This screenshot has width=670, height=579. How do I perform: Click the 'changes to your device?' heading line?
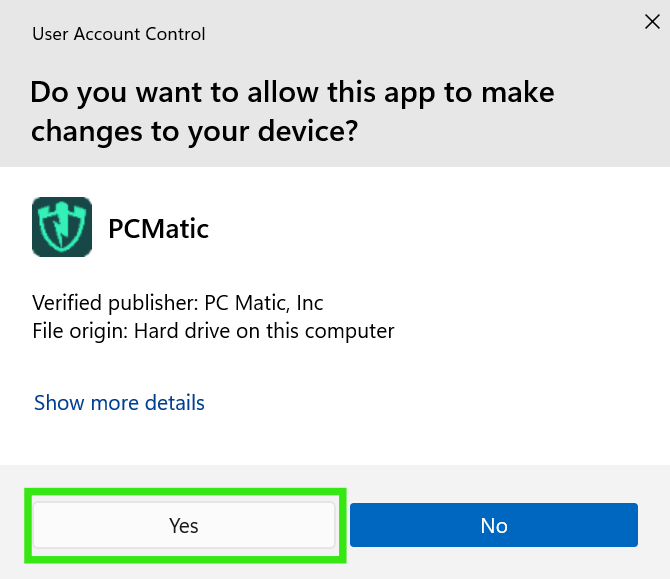(x=194, y=131)
